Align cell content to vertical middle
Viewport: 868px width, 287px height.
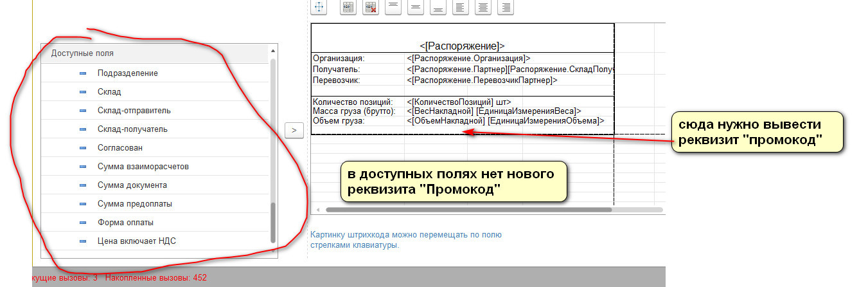pyautogui.click(x=416, y=7)
